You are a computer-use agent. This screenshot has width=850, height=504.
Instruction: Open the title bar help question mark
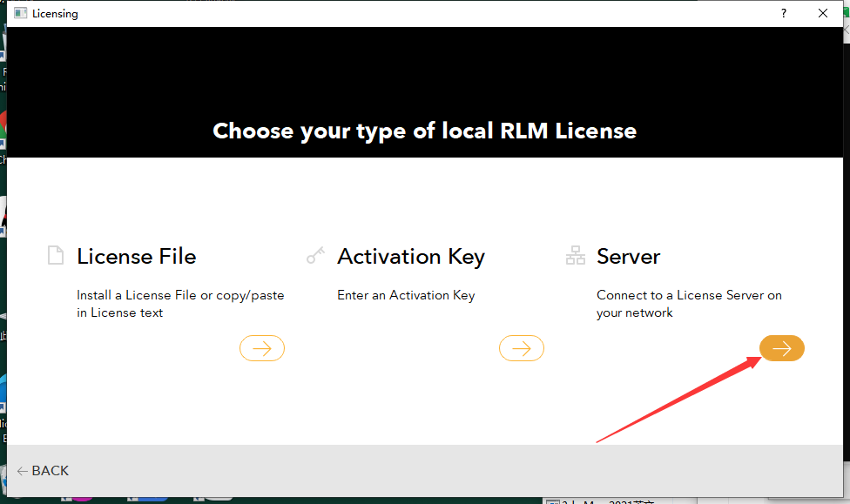[784, 13]
